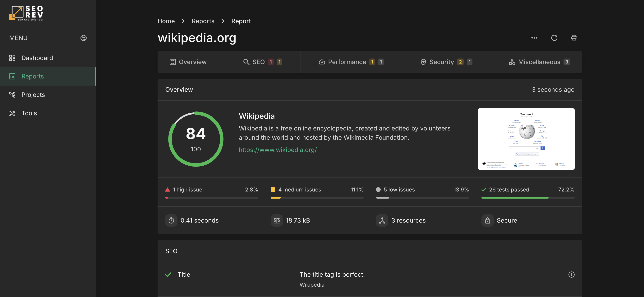Click the Miscellaneous shapes icon

pos(512,62)
